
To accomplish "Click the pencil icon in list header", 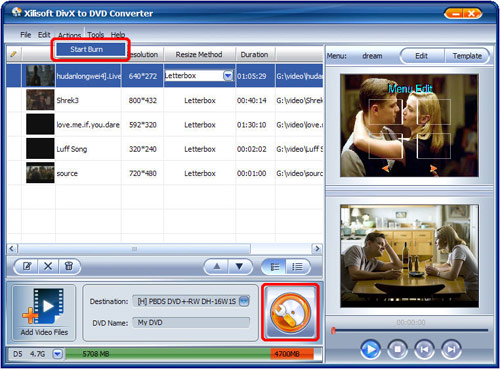I will tap(14, 54).
